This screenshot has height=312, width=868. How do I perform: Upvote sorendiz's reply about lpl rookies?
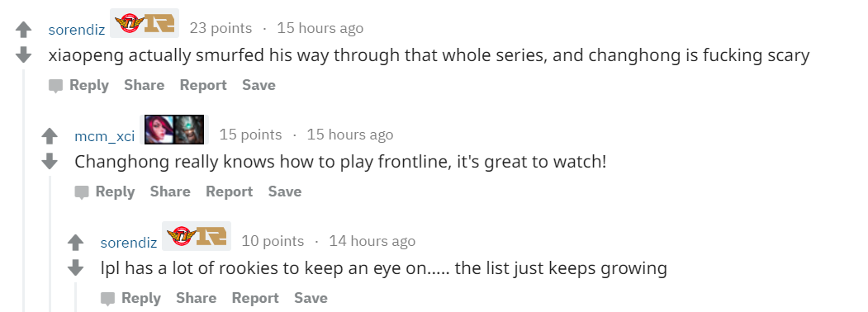(x=75, y=242)
